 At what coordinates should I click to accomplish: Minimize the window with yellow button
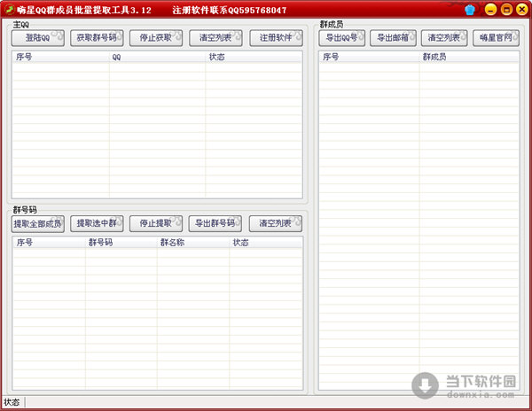pos(490,10)
